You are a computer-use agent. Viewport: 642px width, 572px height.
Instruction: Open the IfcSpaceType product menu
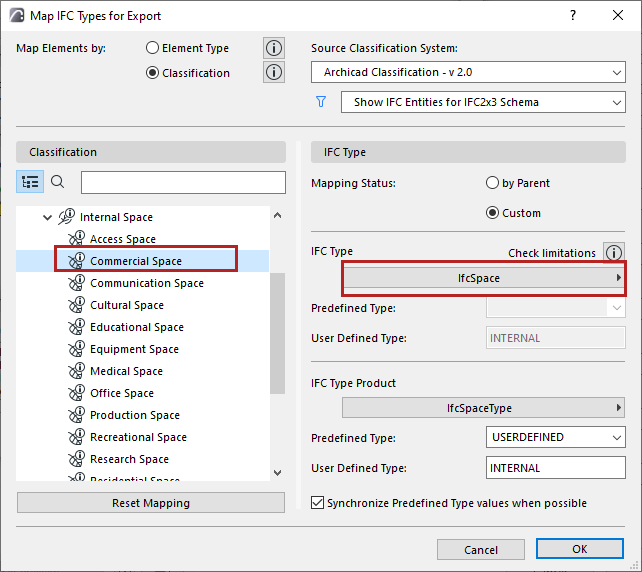pyautogui.click(x=485, y=408)
